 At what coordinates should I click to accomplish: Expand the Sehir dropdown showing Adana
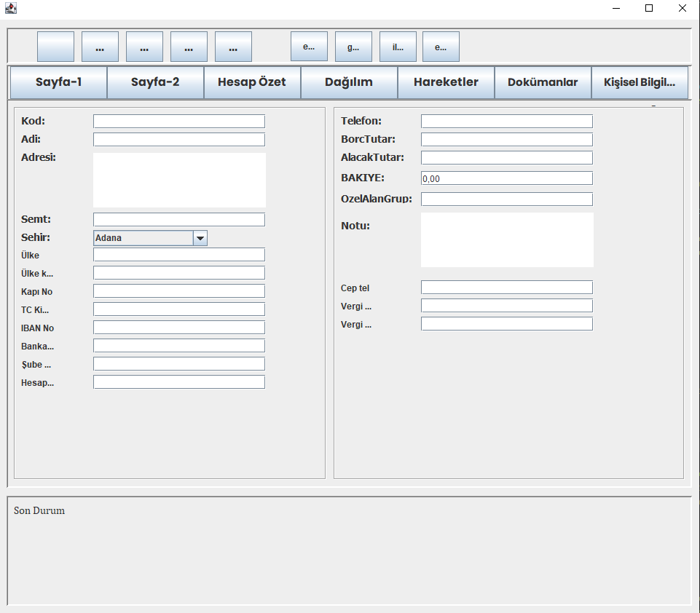click(200, 238)
